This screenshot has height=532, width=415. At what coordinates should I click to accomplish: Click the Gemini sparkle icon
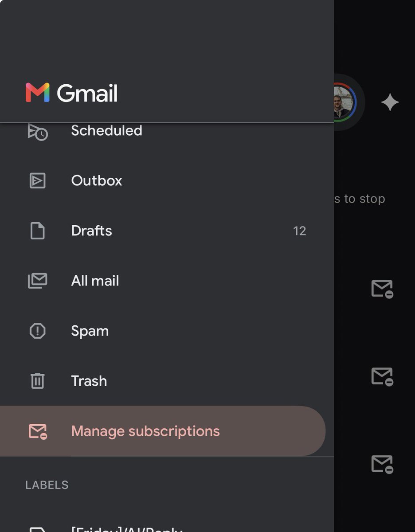(x=390, y=102)
